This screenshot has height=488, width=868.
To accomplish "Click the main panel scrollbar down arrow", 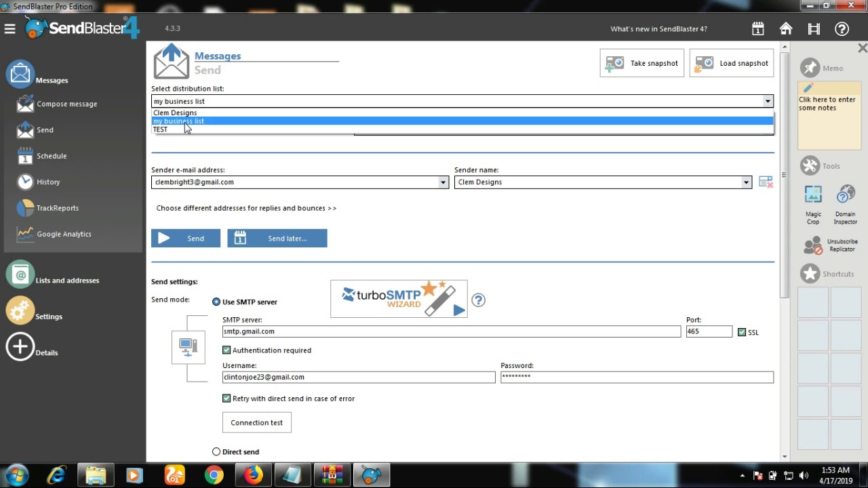I will coord(785,457).
